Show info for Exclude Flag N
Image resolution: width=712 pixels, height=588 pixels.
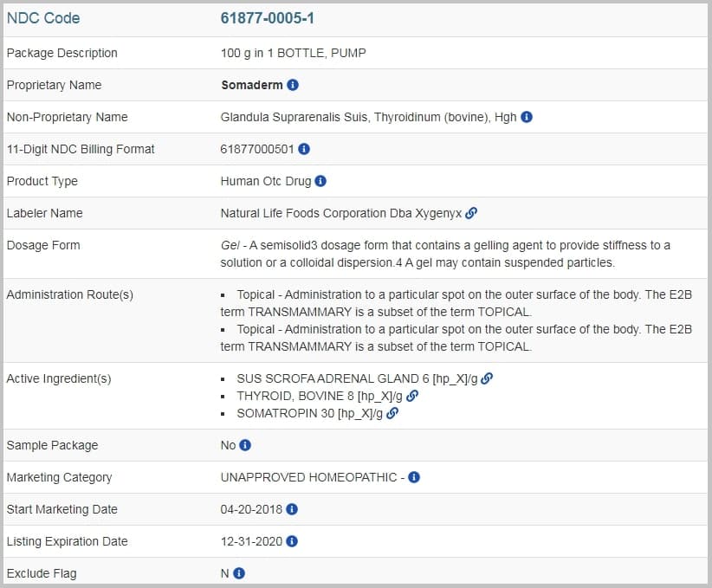coord(239,573)
